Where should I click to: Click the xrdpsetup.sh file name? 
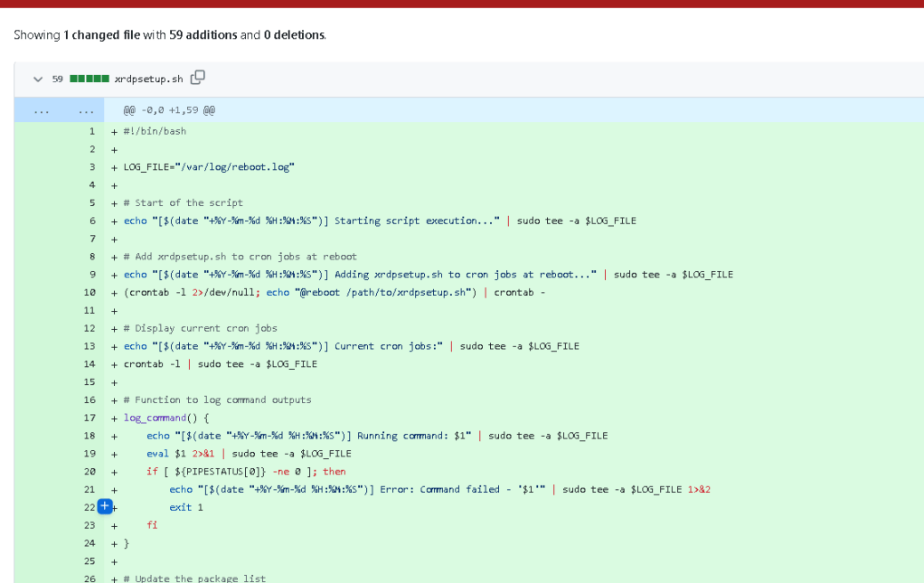[149, 79]
